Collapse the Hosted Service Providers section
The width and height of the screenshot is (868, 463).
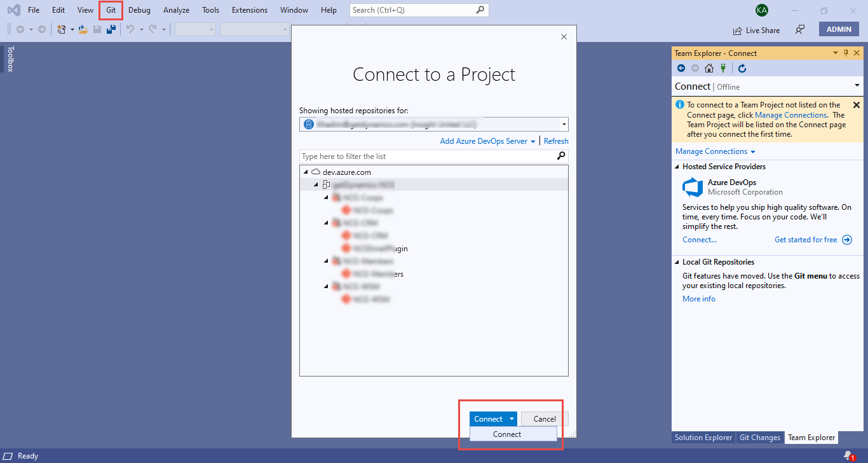tap(677, 167)
